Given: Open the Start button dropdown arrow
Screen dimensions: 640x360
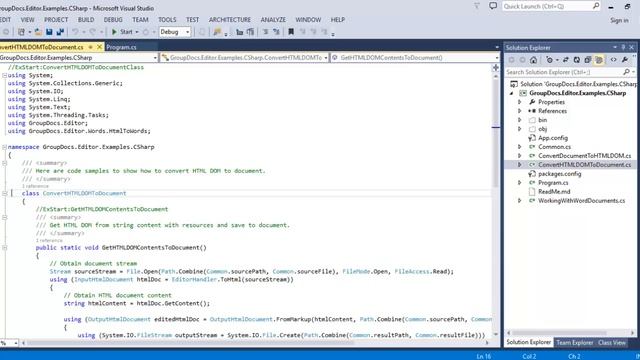Looking at the screenshot, I should tap(137, 32).
